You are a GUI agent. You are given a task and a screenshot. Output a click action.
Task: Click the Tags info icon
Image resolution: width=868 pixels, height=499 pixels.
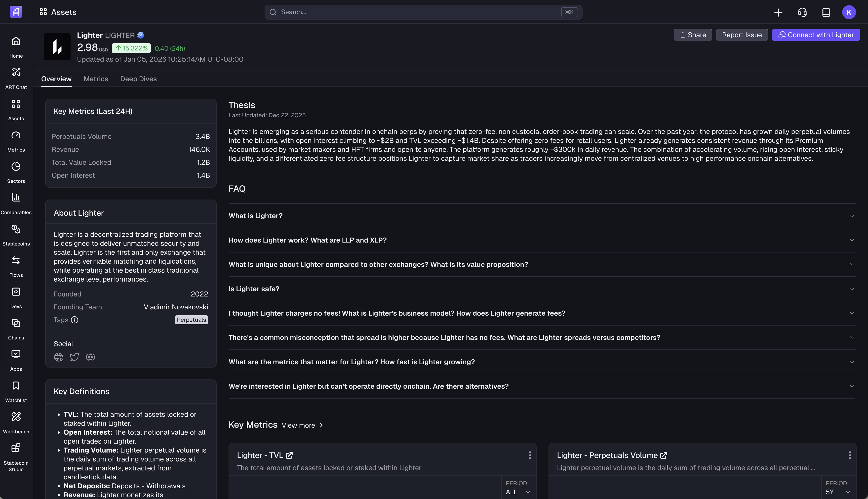coord(74,320)
